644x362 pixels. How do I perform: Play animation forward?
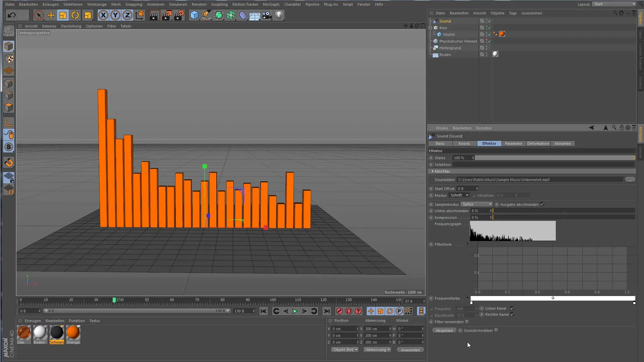tap(295, 311)
